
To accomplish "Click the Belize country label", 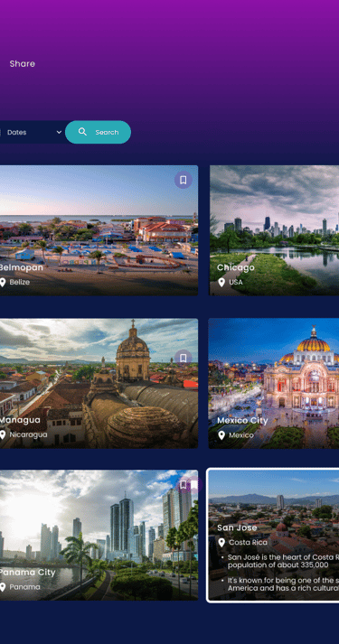I will tap(19, 282).
